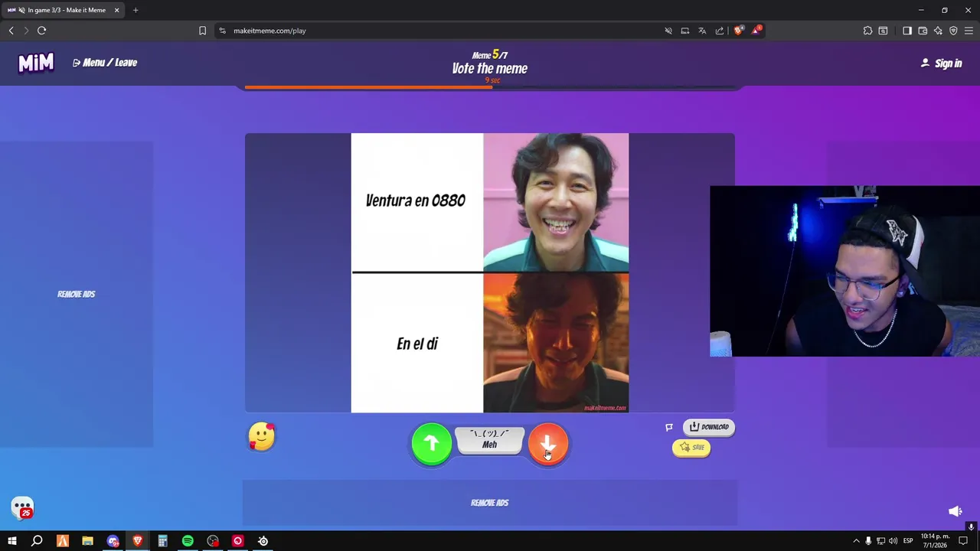Viewport: 980px width, 551px height.
Task: Open Brave Shields lion icon
Action: pos(738,31)
